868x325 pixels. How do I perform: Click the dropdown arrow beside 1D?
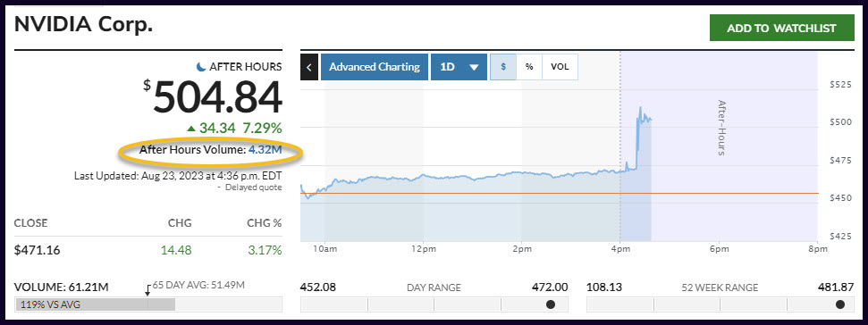click(474, 68)
